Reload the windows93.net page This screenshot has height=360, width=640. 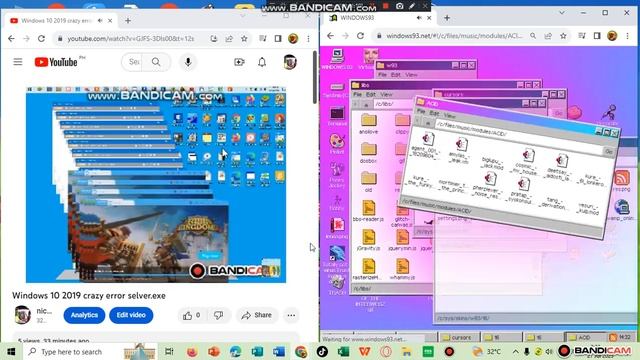(360, 36)
